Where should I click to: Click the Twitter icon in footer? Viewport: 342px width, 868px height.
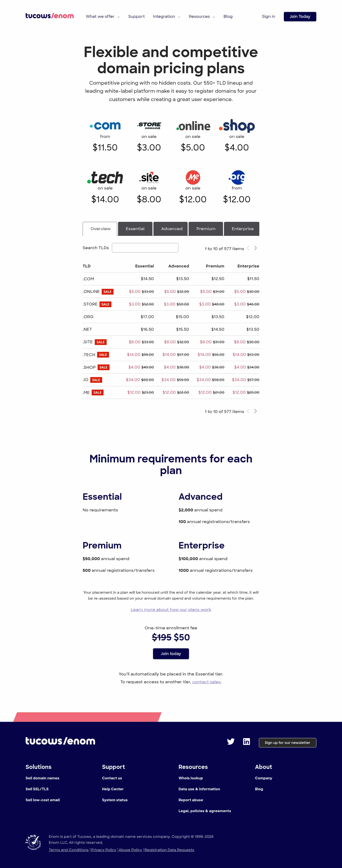click(231, 742)
